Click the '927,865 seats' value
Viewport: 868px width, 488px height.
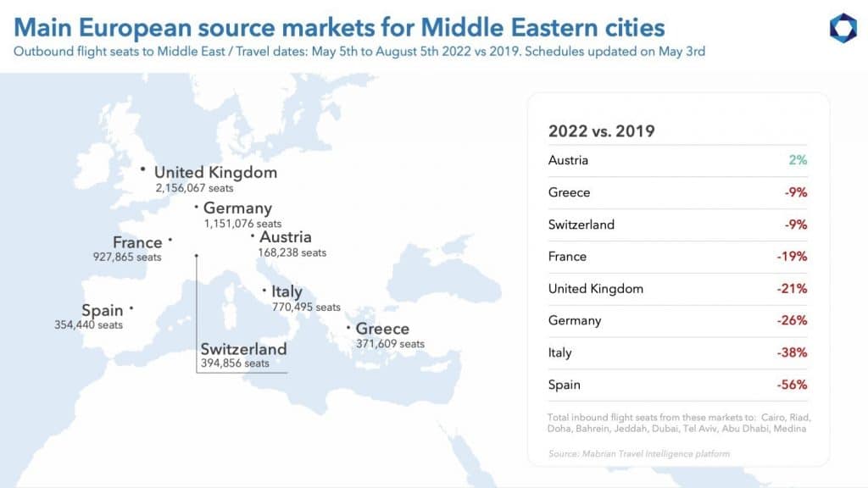[x=127, y=258]
